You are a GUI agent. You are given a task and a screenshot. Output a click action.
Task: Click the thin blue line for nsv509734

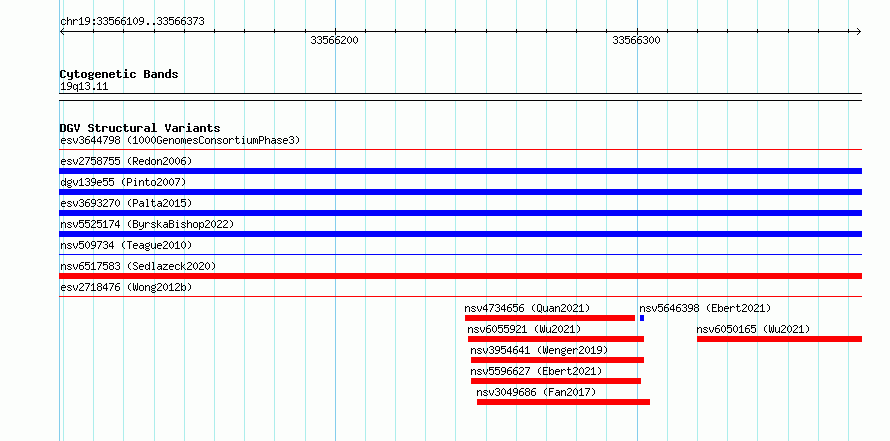click(x=461, y=255)
